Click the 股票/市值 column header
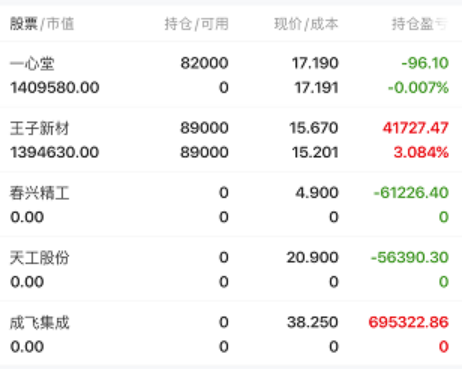This screenshot has width=462, height=369. [x=42, y=24]
